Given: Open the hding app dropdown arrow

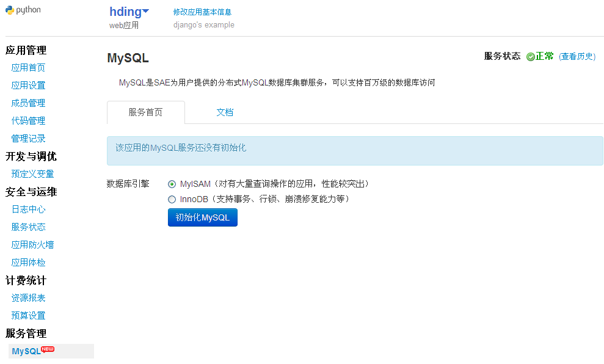Looking at the screenshot, I should point(145,12).
